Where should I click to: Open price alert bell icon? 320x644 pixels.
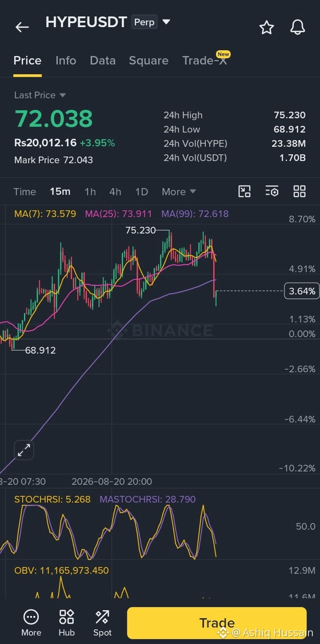point(298,28)
